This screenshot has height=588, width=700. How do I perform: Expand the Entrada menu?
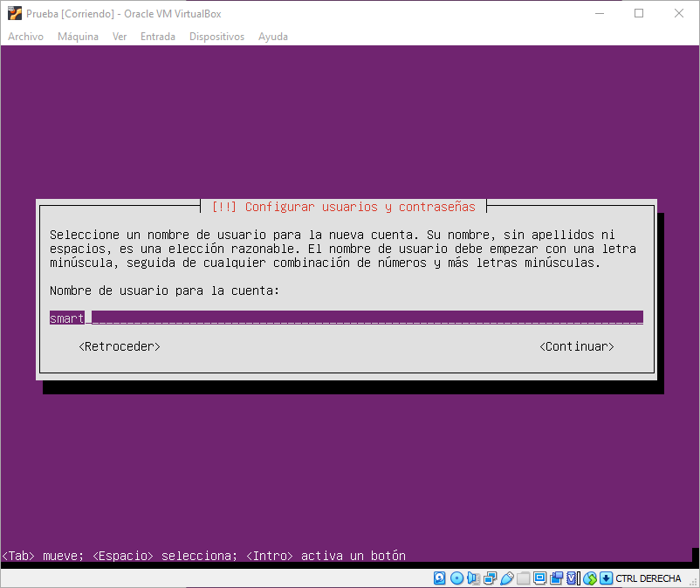pyautogui.click(x=157, y=37)
